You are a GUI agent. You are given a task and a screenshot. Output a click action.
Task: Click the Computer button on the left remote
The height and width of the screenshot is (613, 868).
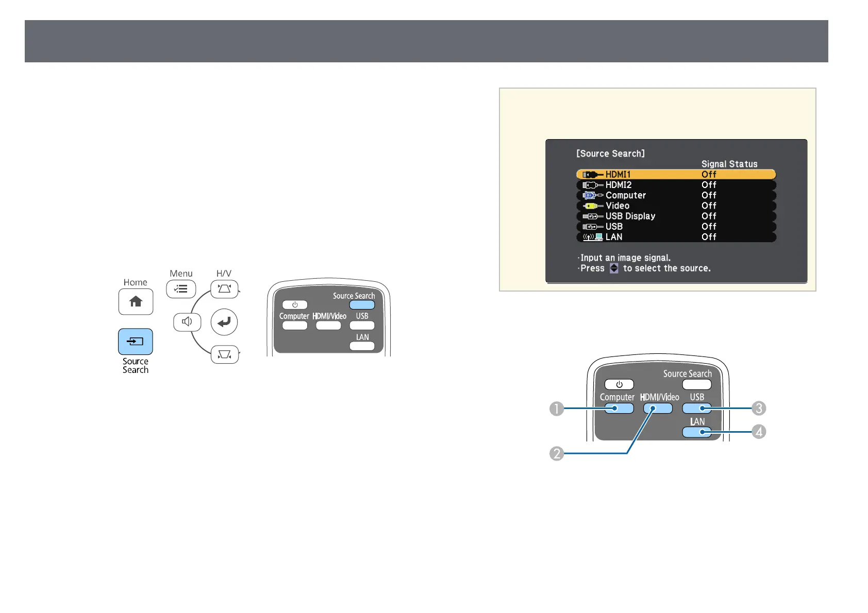[295, 326]
